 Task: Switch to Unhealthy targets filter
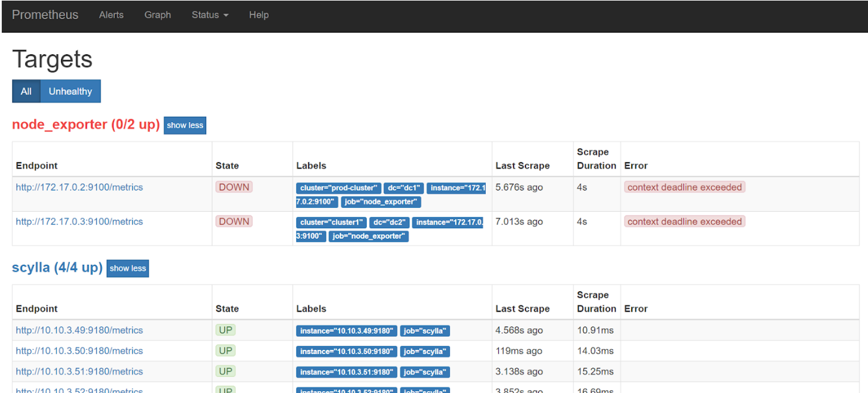pyautogui.click(x=70, y=91)
